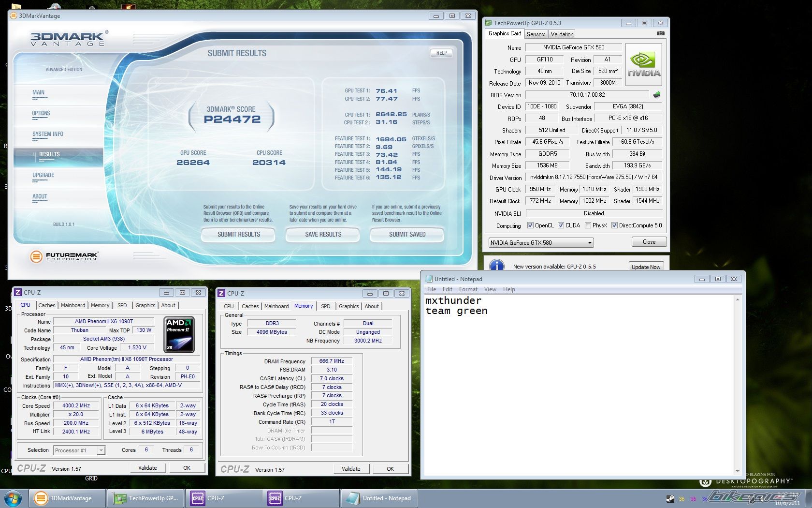Click the GPU-Z screenshot camera icon
This screenshot has height=508, width=812.
click(x=660, y=33)
